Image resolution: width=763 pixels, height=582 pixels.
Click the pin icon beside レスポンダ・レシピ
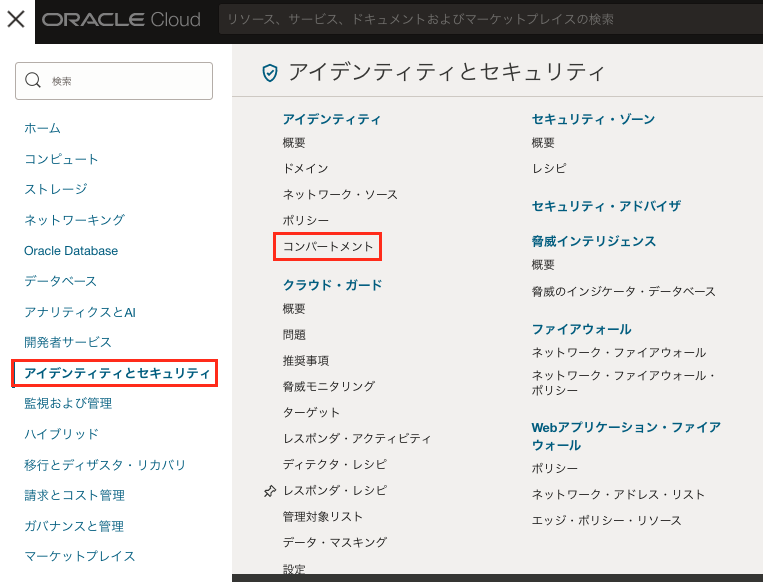[x=269, y=491]
